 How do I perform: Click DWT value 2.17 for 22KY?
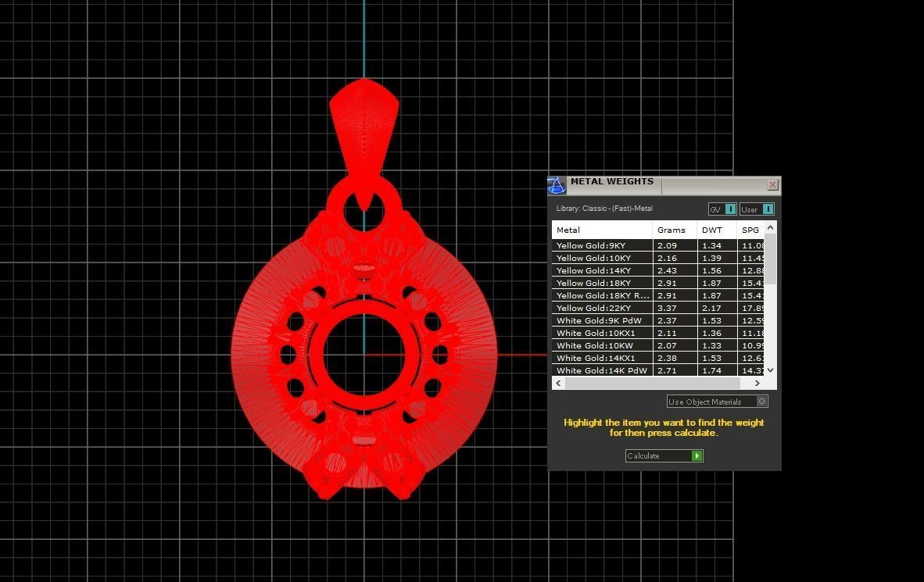click(x=712, y=308)
